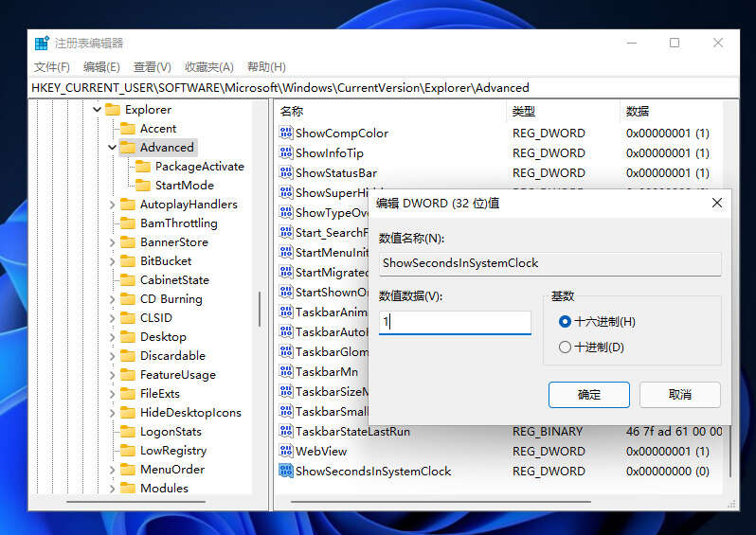Click the tree pane vertical scrollbar
The width and height of the screenshot is (756, 535).
[x=260, y=309]
